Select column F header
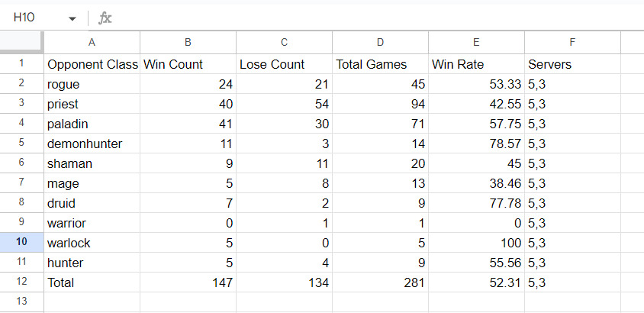Image resolution: width=644 pixels, height=313 pixels. tap(572, 43)
